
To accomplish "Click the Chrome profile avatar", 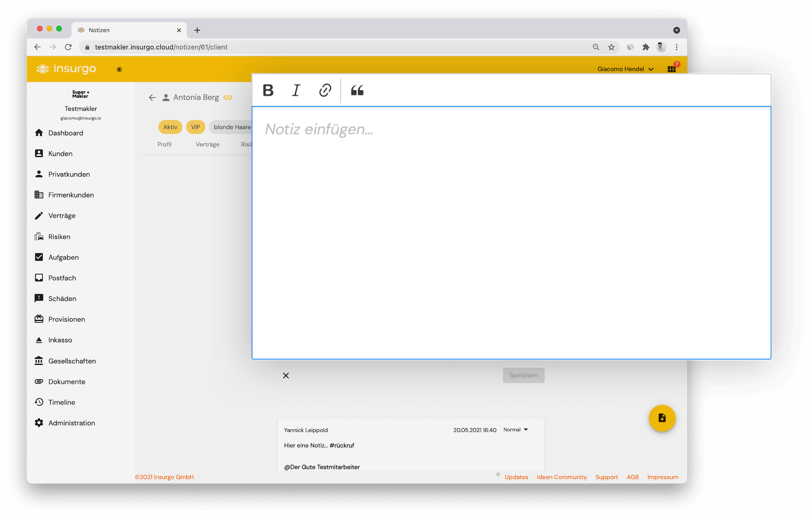I will coord(661,47).
